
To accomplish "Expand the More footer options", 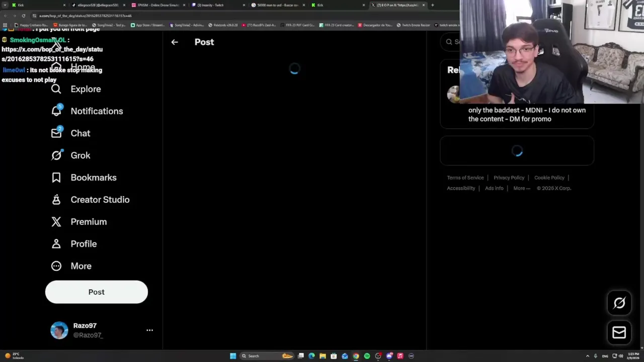I will click(x=522, y=188).
